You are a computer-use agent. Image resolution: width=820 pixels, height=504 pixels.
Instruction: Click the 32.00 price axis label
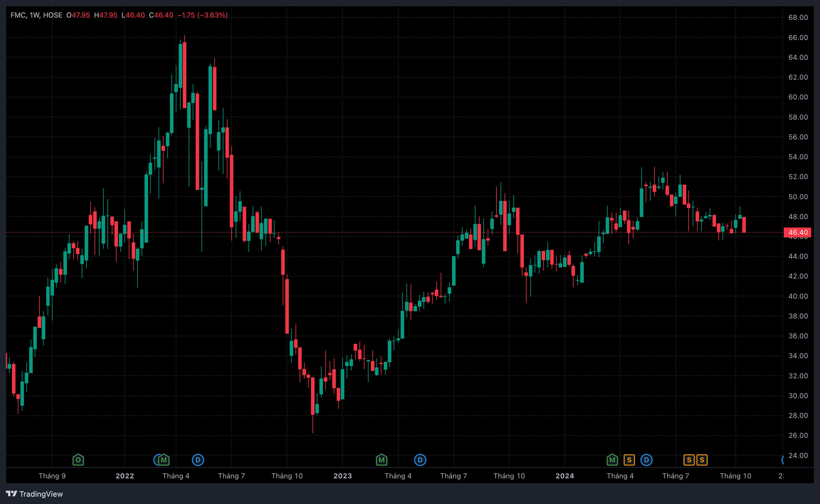(x=798, y=376)
